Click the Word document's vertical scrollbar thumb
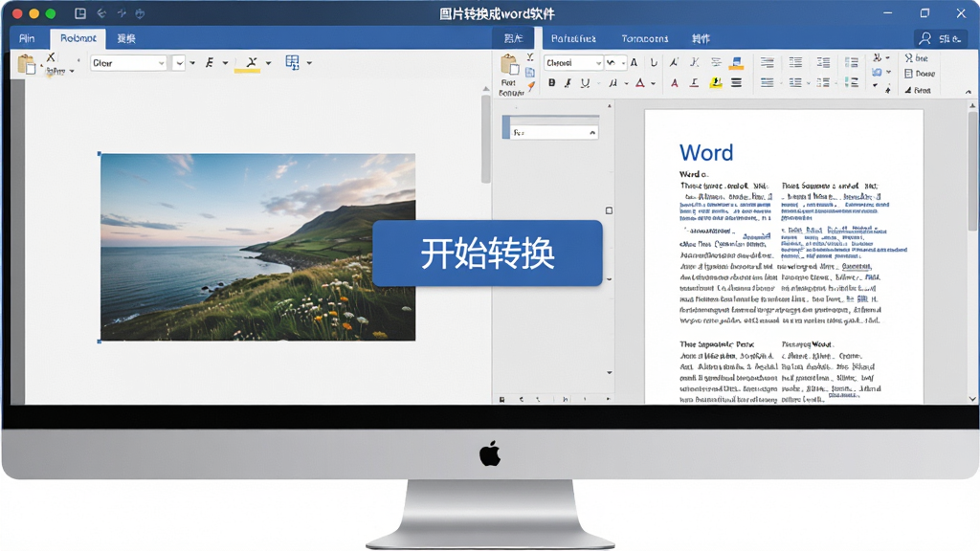 click(x=972, y=172)
